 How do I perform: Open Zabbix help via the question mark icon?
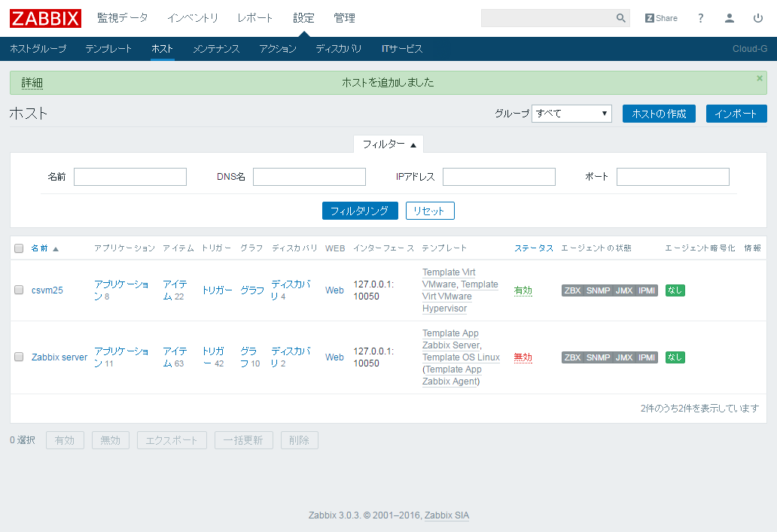(x=700, y=17)
